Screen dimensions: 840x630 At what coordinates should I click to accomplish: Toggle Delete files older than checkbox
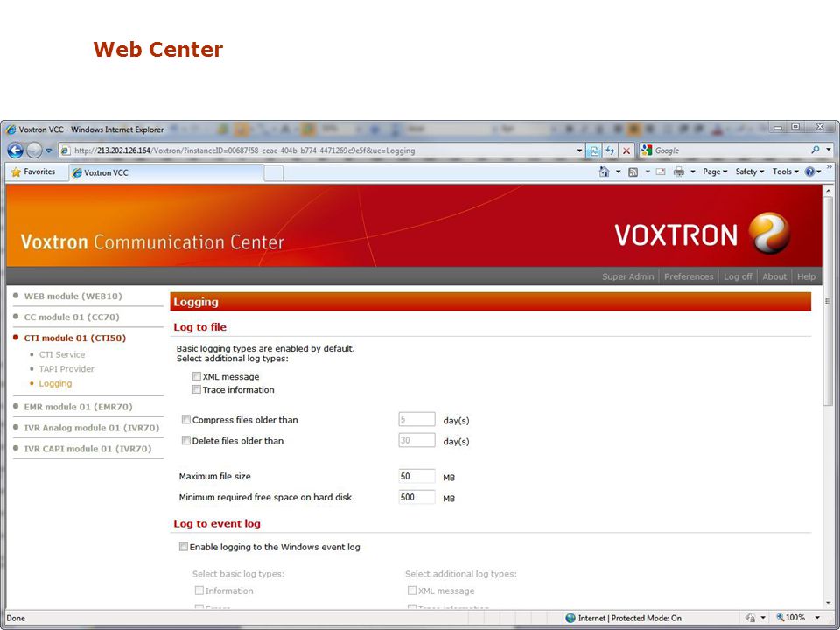(x=185, y=440)
